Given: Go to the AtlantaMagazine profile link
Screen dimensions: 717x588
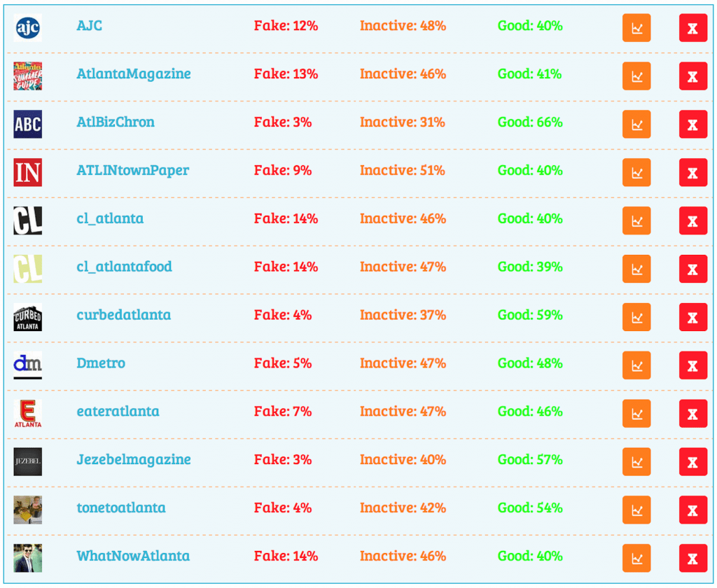Looking at the screenshot, I should pyautogui.click(x=133, y=74).
